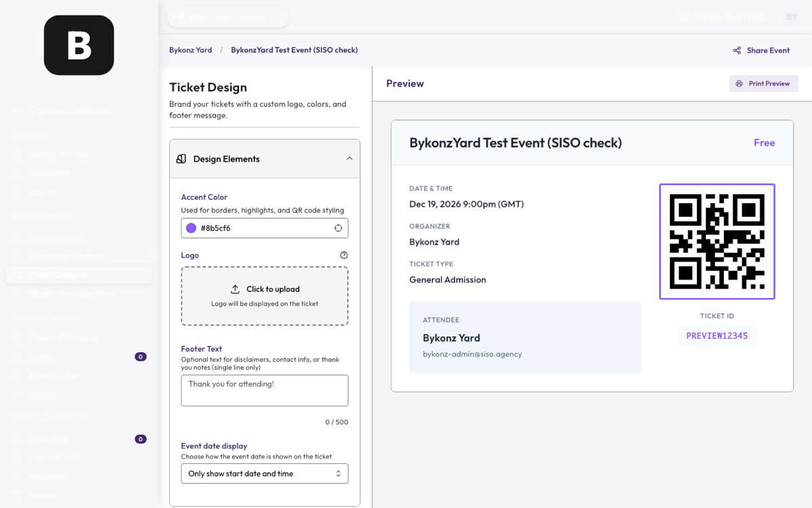This screenshot has width=812, height=508.
Task: Click the QR code on the ticket
Action: 717,241
